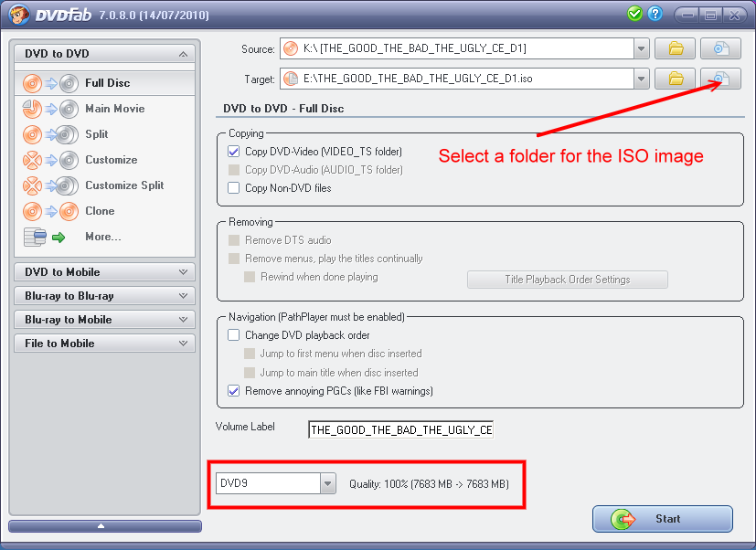Click the Main Movie partial disc icon
This screenshot has width=756, height=550.
(x=50, y=109)
